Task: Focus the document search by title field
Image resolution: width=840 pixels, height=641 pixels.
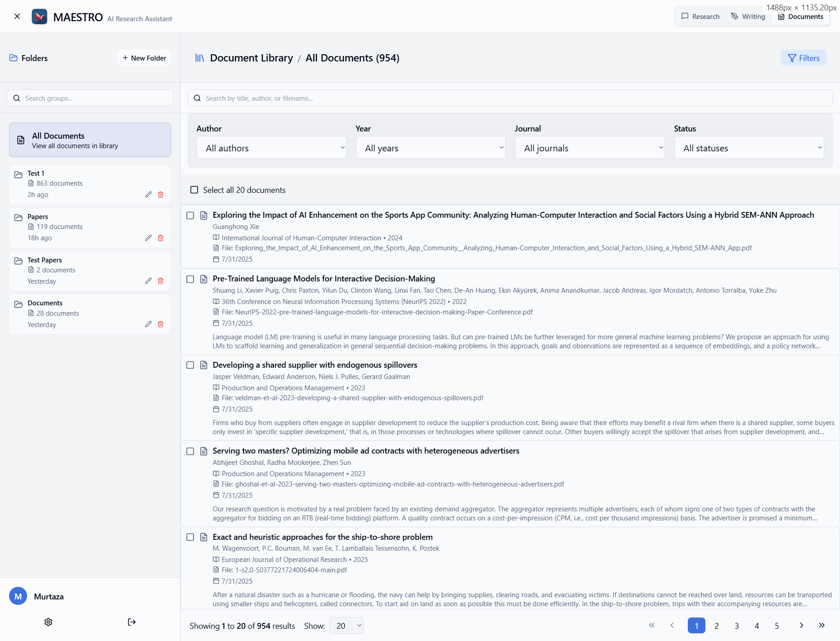Action: tap(510, 98)
